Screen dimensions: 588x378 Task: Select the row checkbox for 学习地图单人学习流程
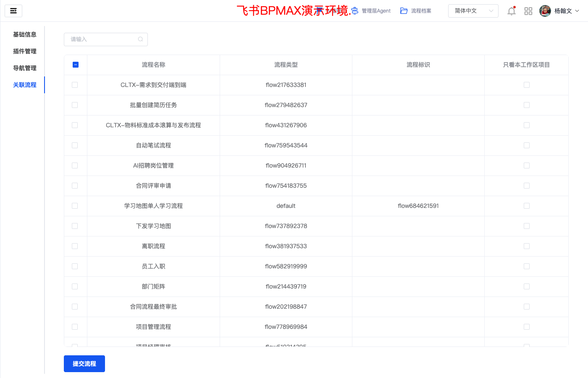75,206
